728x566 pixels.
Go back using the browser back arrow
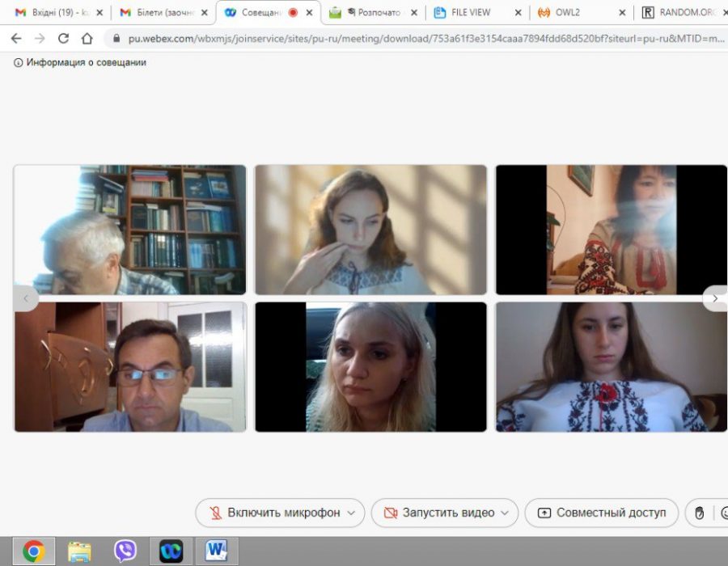[16, 38]
